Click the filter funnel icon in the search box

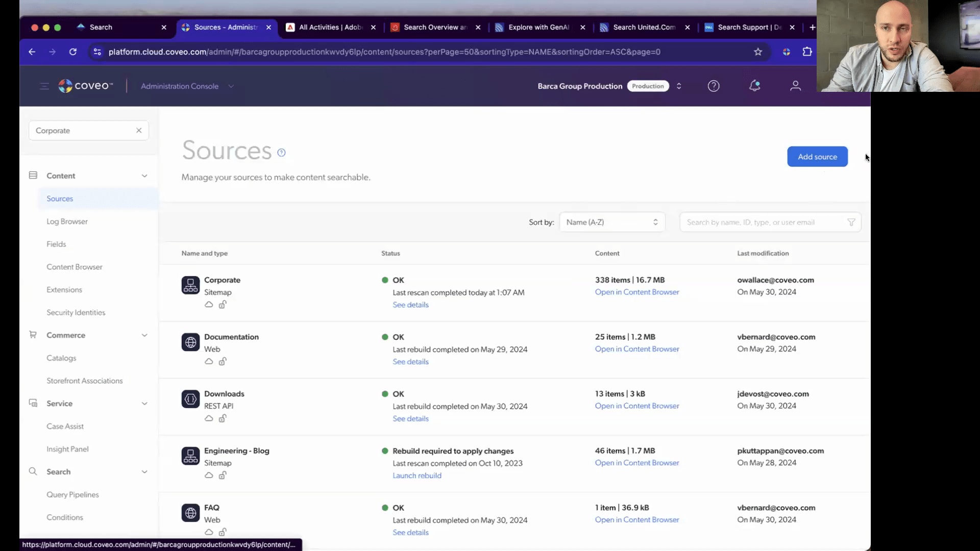pyautogui.click(x=851, y=222)
